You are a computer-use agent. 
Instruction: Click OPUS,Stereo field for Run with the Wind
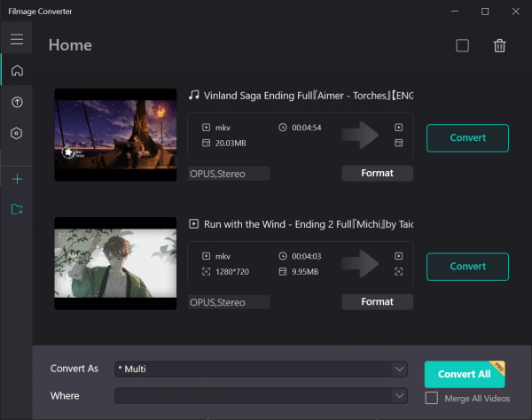229,302
